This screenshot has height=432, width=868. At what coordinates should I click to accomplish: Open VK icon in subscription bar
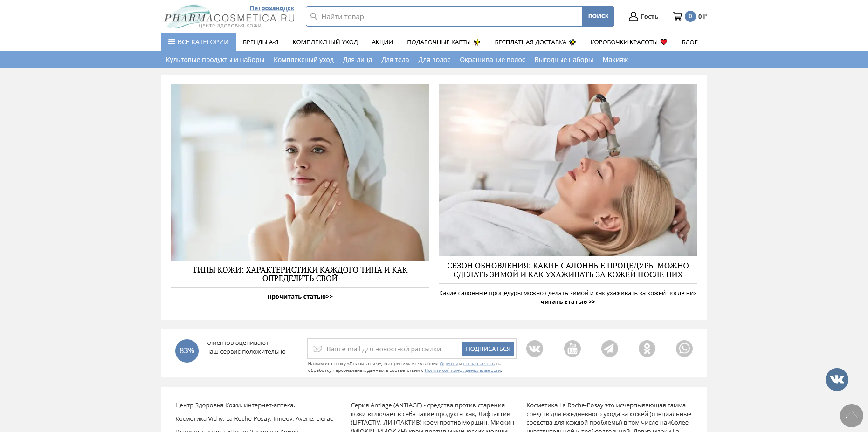tap(535, 349)
